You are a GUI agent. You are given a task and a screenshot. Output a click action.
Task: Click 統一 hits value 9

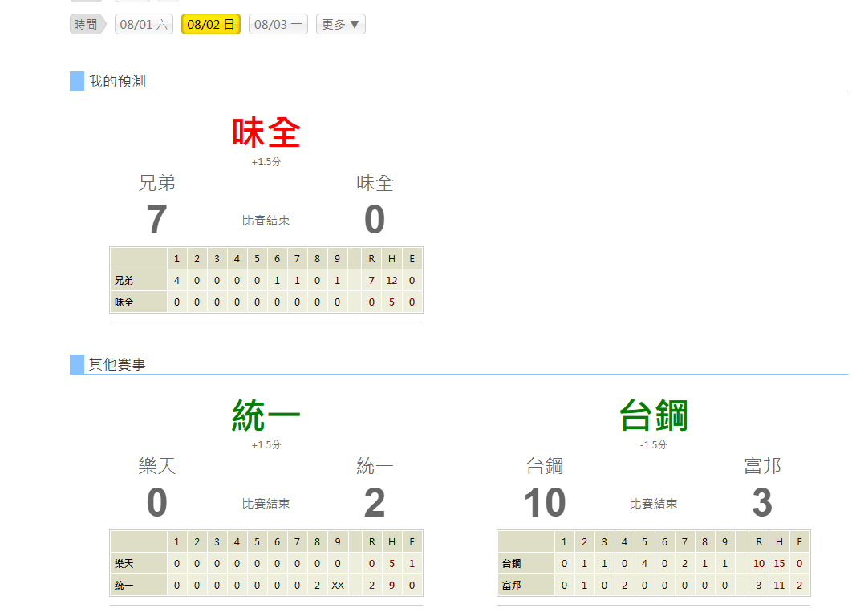tap(392, 585)
